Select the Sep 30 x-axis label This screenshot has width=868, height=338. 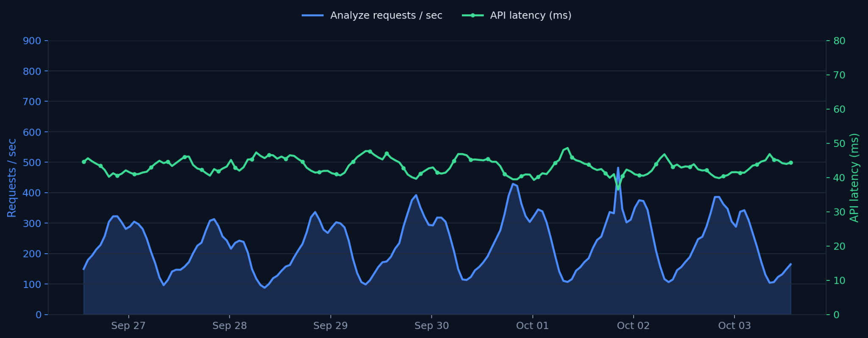tap(431, 326)
